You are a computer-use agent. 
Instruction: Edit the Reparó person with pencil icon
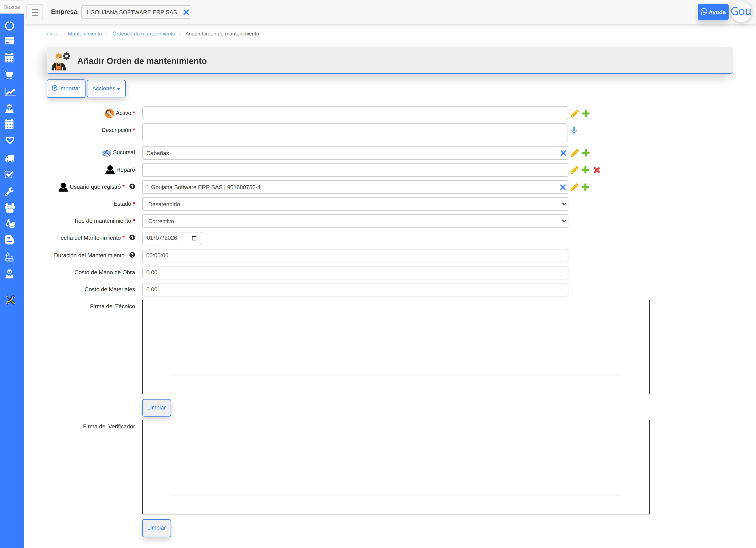tap(574, 170)
